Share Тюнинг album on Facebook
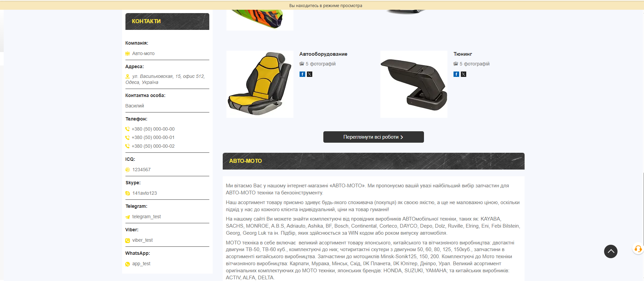Screen dimensions: 644x281 [x=456, y=74]
